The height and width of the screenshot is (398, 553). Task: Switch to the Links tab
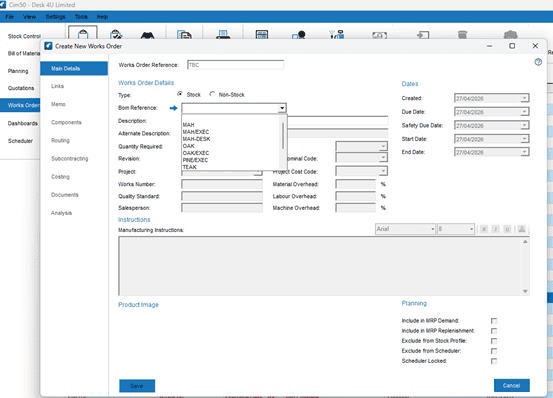pos(57,86)
